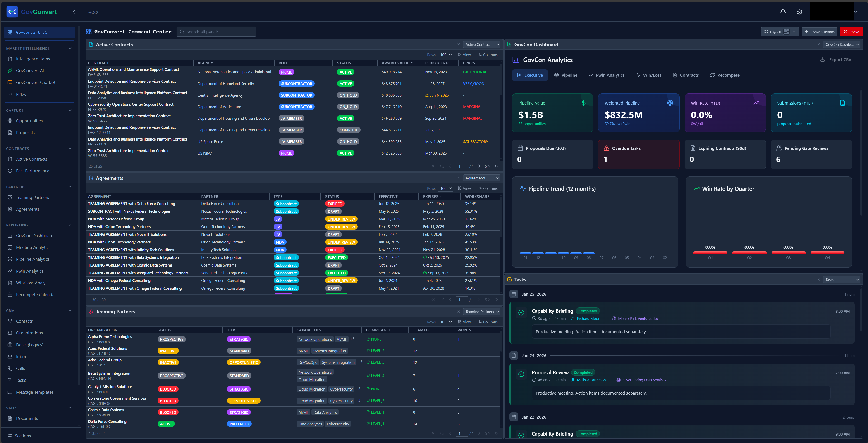Viewport: 868px width, 443px height.
Task: Click the Search all panels field
Action: click(x=216, y=31)
